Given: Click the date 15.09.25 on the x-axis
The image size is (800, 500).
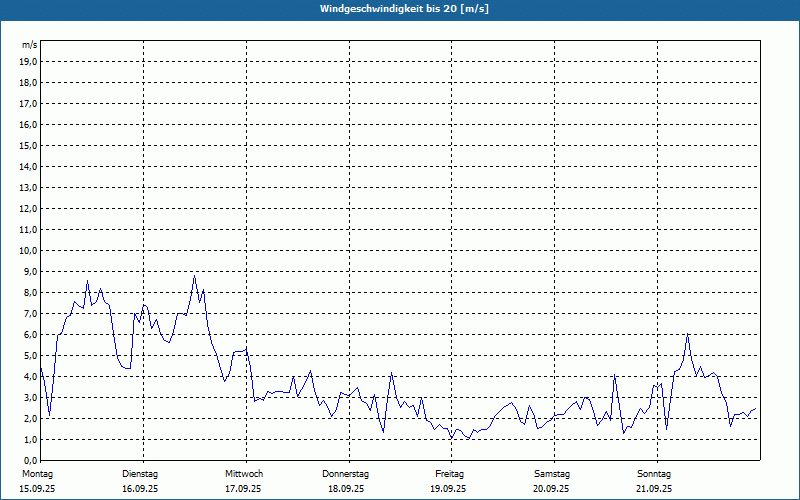Looking at the screenshot, I should 37,489.
